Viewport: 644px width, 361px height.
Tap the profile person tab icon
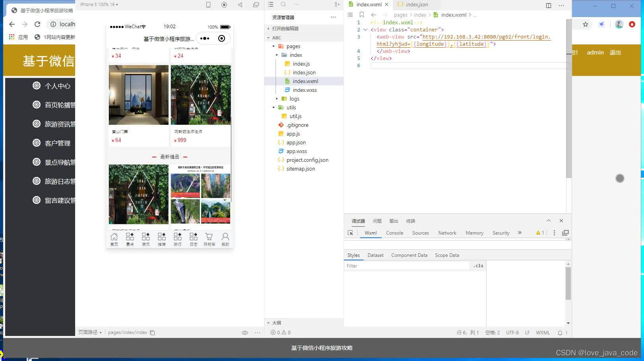(225, 239)
